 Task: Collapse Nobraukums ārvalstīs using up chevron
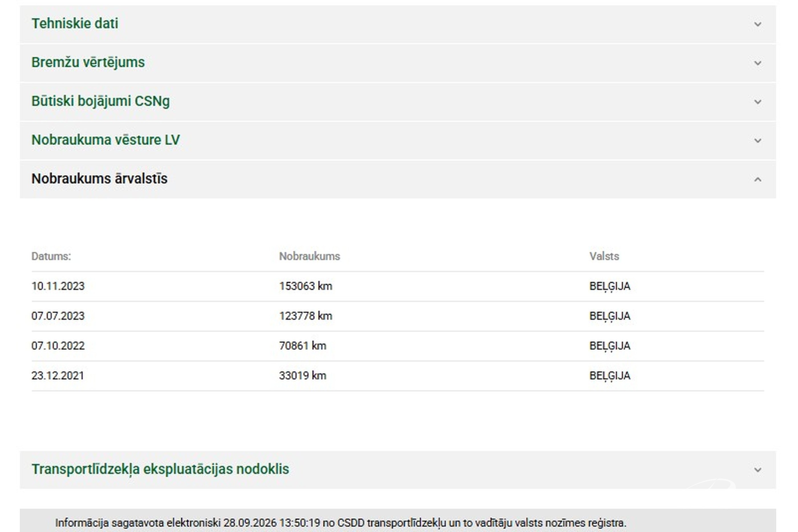[x=758, y=179]
